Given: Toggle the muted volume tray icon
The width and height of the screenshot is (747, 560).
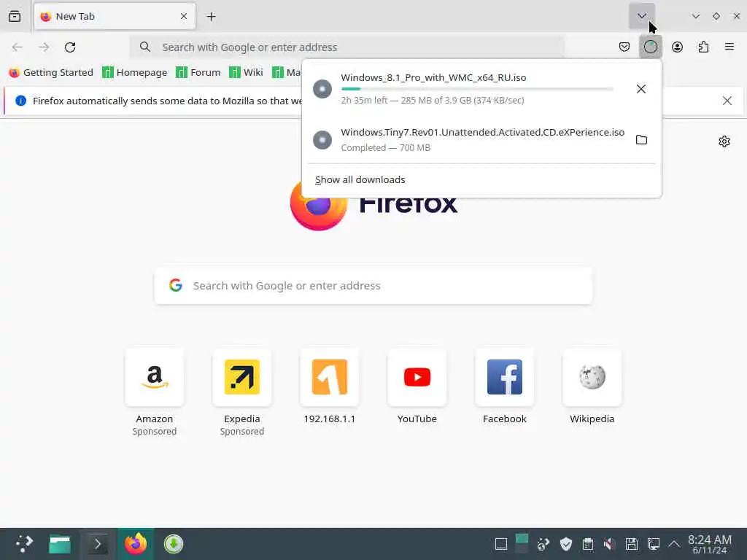Looking at the screenshot, I should click(x=609, y=544).
